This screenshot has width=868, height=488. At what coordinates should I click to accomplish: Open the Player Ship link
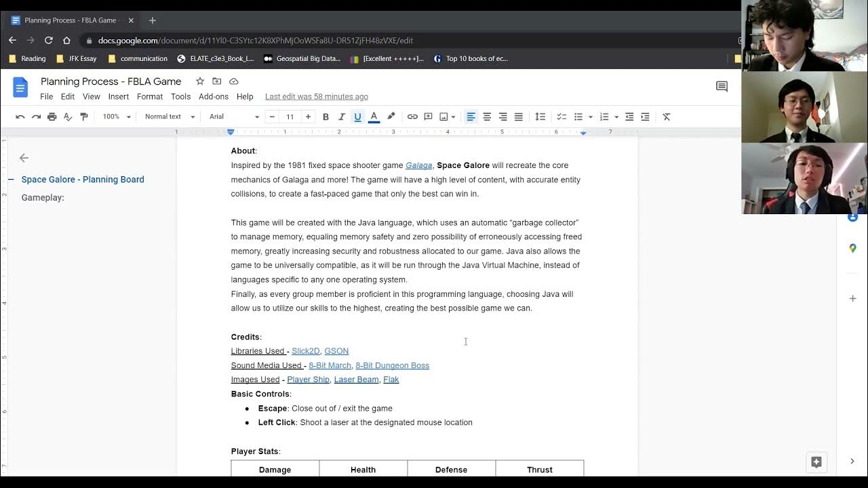[308, 380]
